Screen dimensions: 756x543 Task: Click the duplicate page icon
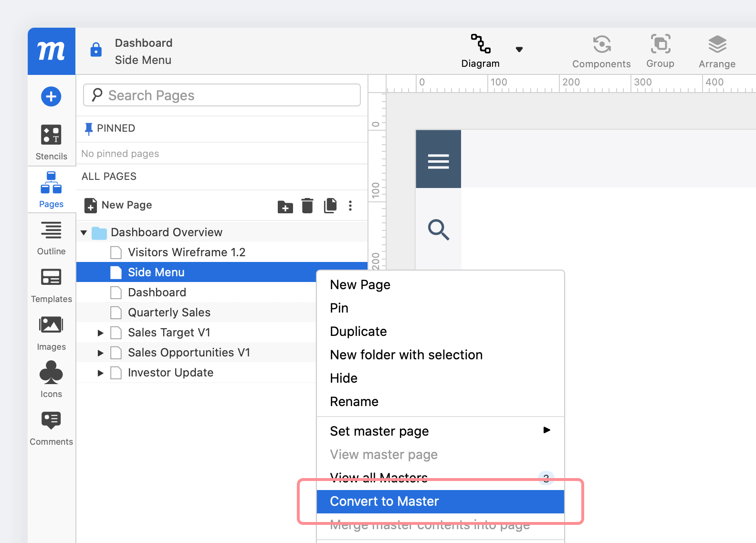click(x=330, y=206)
